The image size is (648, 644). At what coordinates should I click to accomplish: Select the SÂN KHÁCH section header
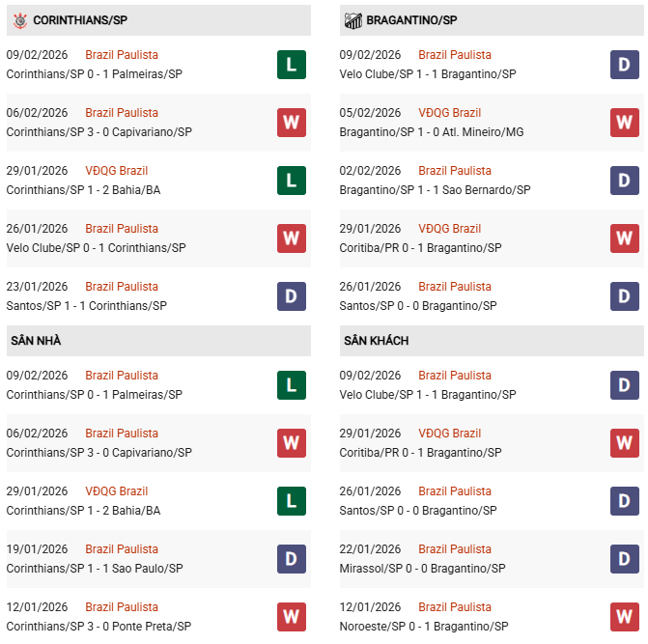(x=376, y=341)
